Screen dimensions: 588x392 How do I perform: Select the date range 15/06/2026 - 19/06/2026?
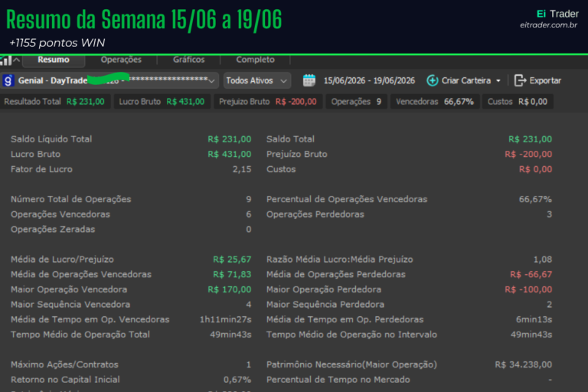tap(369, 80)
